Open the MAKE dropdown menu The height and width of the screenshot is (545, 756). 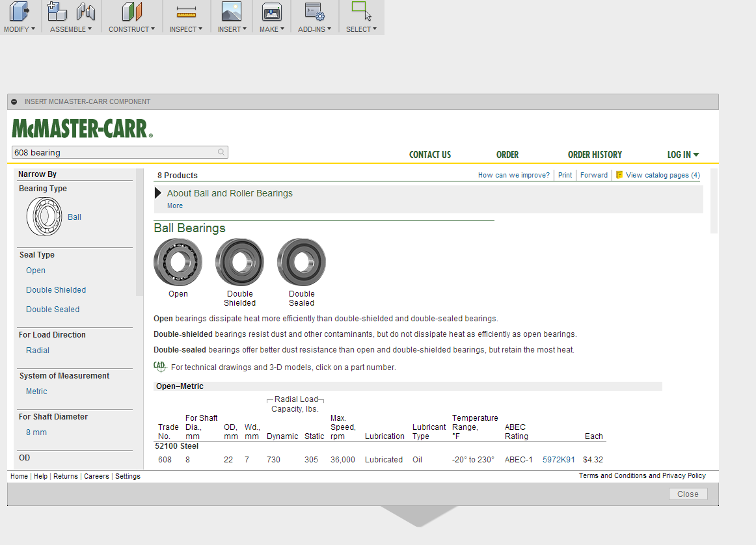(271, 29)
